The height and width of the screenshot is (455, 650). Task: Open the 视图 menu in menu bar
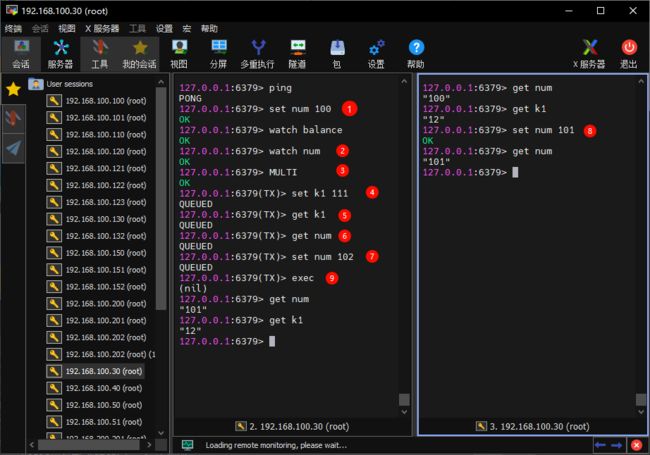pos(66,29)
